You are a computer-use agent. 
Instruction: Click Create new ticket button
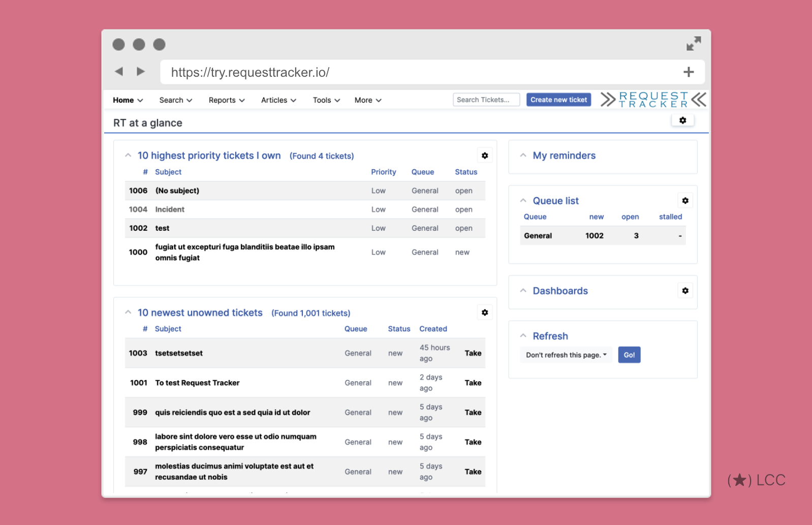tap(558, 100)
